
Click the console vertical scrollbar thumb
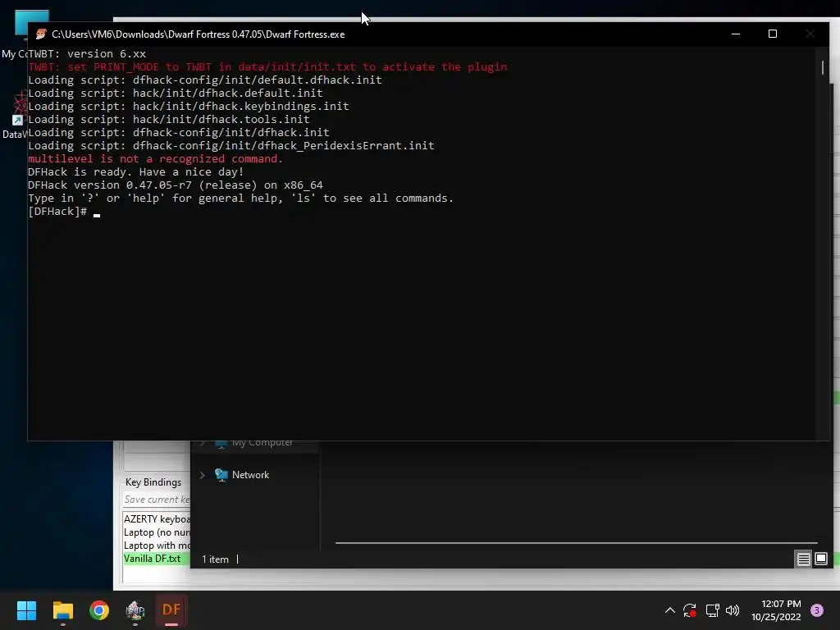(822, 67)
